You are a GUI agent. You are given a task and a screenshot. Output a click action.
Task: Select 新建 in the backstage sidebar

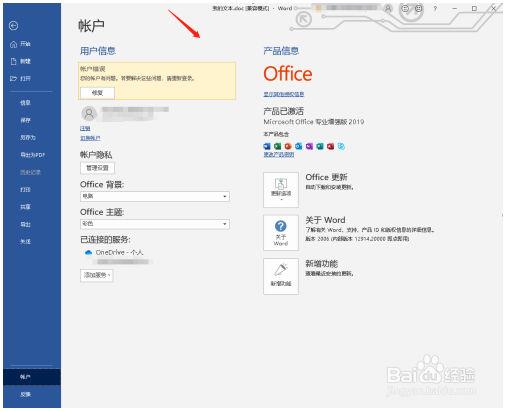[21, 61]
